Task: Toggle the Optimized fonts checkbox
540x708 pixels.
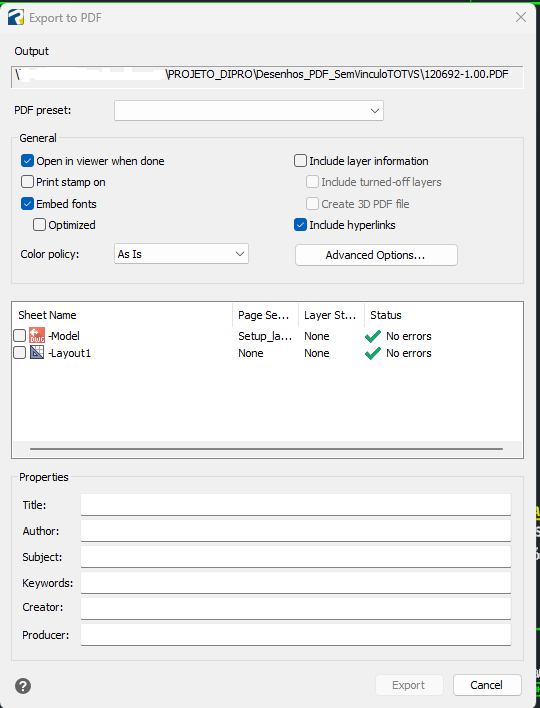Action: [40, 225]
